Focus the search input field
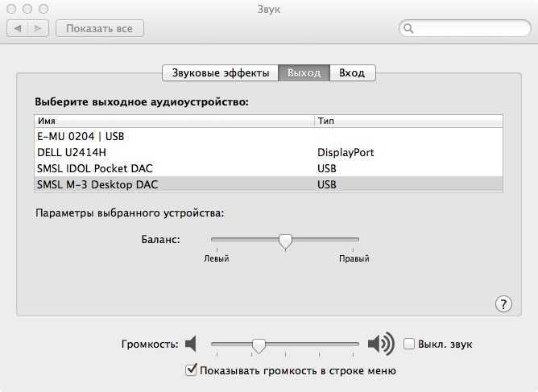Image resolution: width=538 pixels, height=392 pixels. (x=465, y=28)
